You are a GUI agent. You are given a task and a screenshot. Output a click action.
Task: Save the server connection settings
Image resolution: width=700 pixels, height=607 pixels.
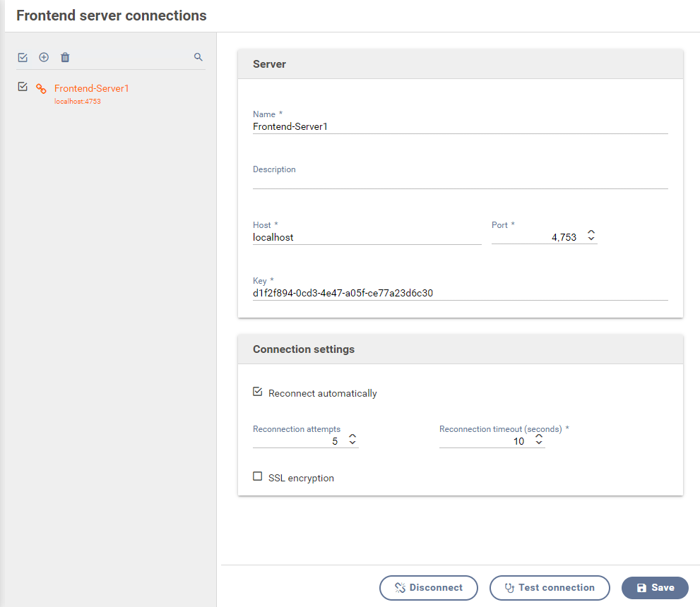tap(655, 587)
